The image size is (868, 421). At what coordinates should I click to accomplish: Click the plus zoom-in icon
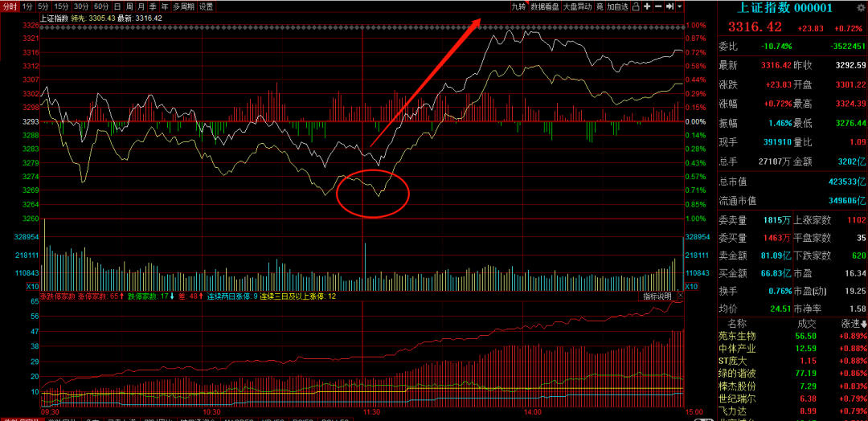[x=647, y=6]
